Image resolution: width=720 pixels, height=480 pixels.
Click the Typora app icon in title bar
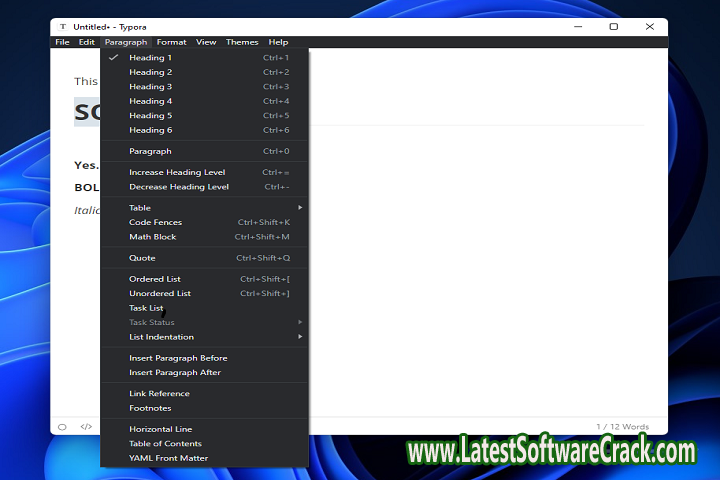63,26
